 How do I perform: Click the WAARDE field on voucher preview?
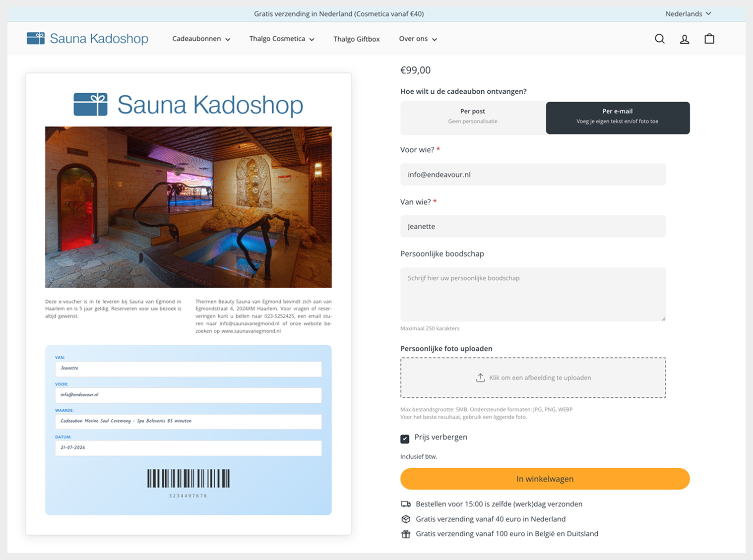point(188,422)
